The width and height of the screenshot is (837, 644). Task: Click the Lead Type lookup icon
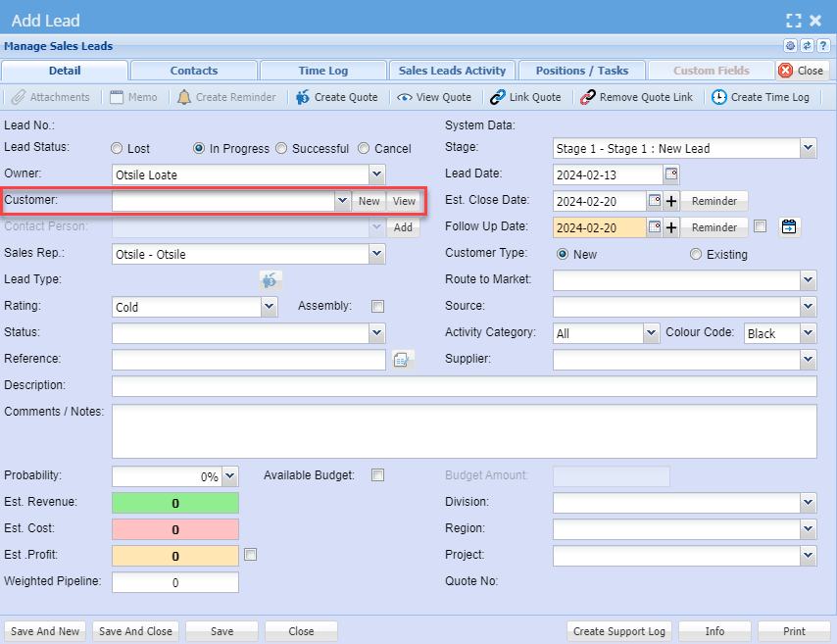271,280
